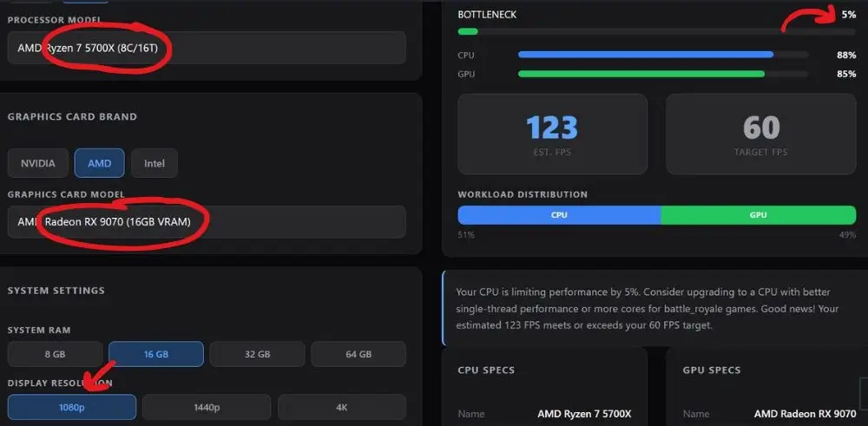Viewport: 868px width, 426px height.
Task: Click the Bottleneck progress bar
Action: pos(656,31)
